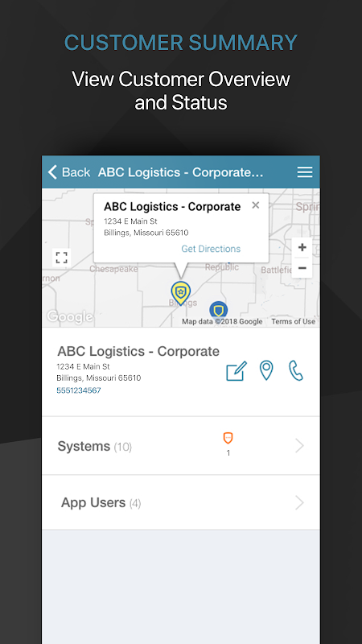The image size is (362, 644).
Task: Zoom in on the map
Action: click(x=302, y=247)
